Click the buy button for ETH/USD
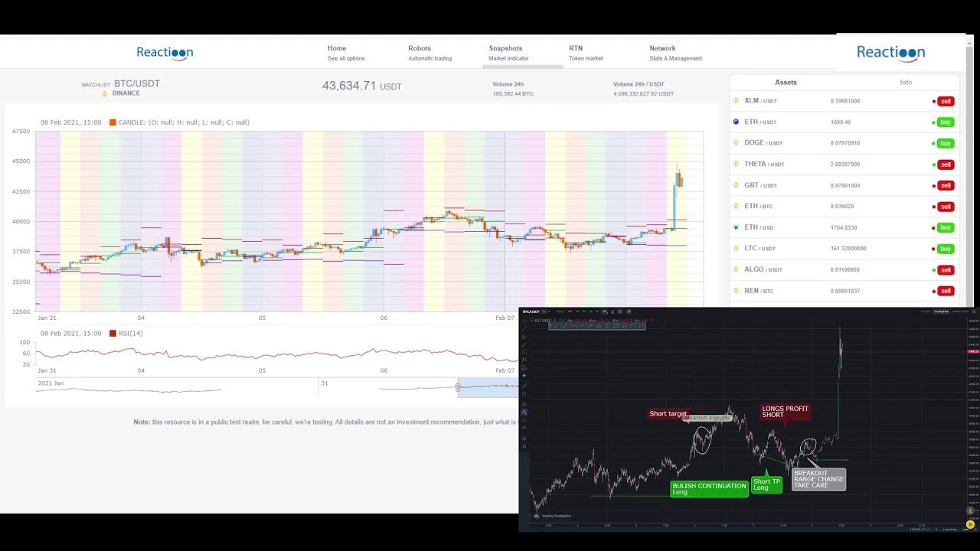 tap(946, 227)
